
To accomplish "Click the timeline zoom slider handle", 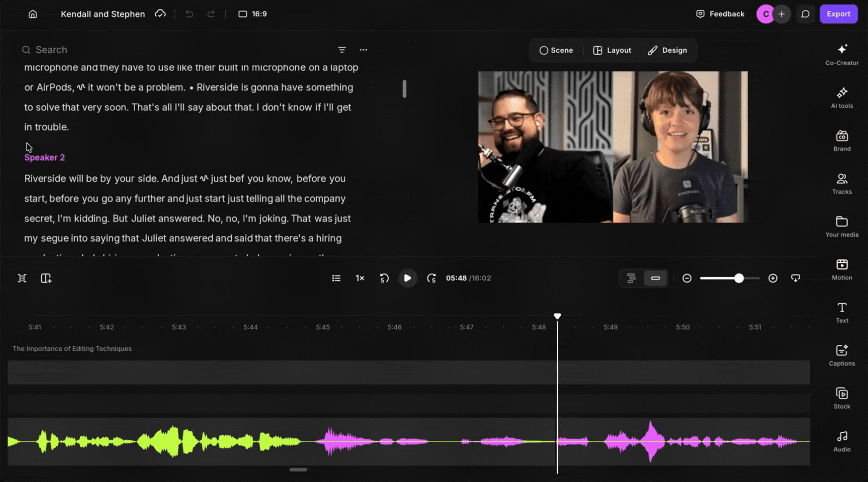I will click(x=739, y=278).
